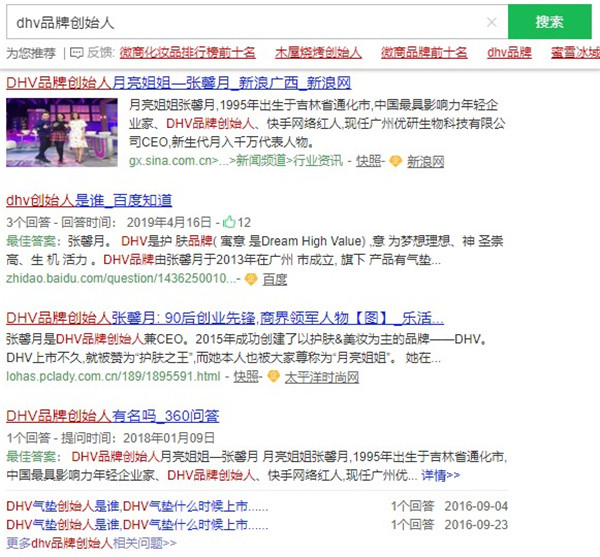Open the dhv创始人是谁_百度知道 result
The height and width of the screenshot is (557, 600).
pyautogui.click(x=89, y=200)
